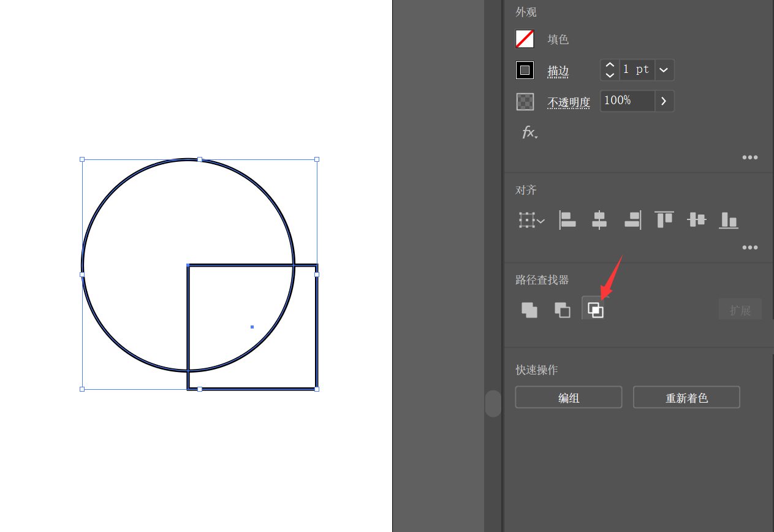Open the 不透明度 opacity panel link
The height and width of the screenshot is (532, 774).
click(569, 102)
